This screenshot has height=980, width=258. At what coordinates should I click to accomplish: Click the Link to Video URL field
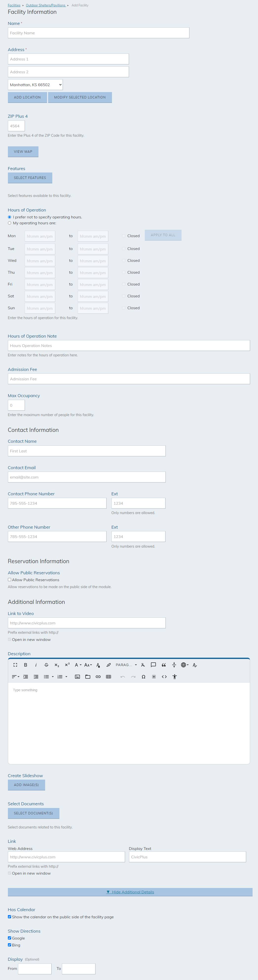(87, 623)
